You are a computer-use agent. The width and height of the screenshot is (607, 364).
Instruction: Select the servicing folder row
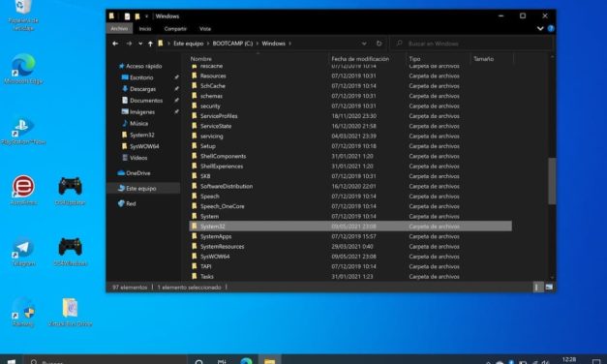(350, 136)
